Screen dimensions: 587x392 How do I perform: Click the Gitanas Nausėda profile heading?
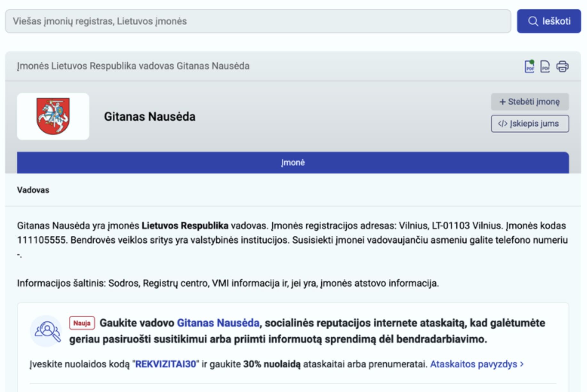149,117
